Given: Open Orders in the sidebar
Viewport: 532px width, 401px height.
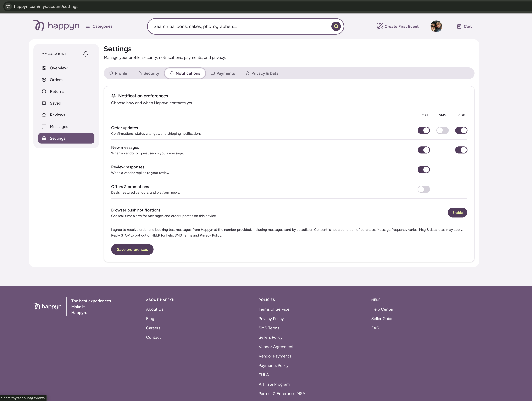Looking at the screenshot, I should (x=66, y=80).
